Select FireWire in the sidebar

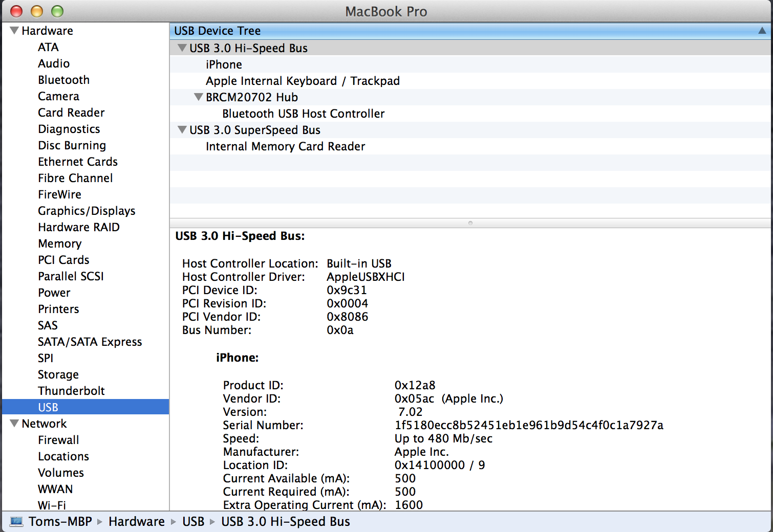point(60,194)
